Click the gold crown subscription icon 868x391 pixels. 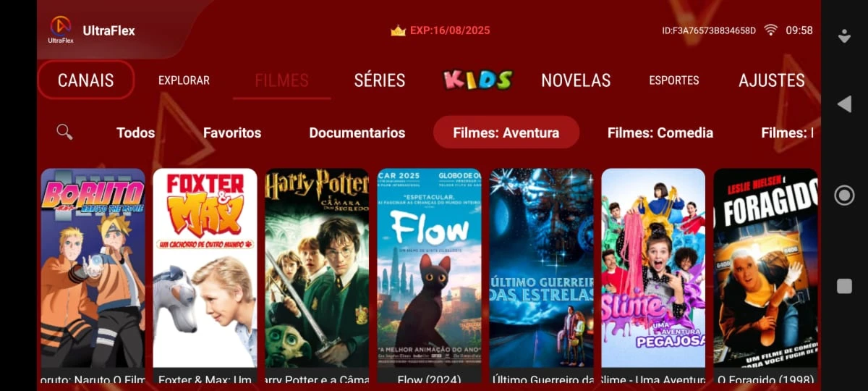398,30
